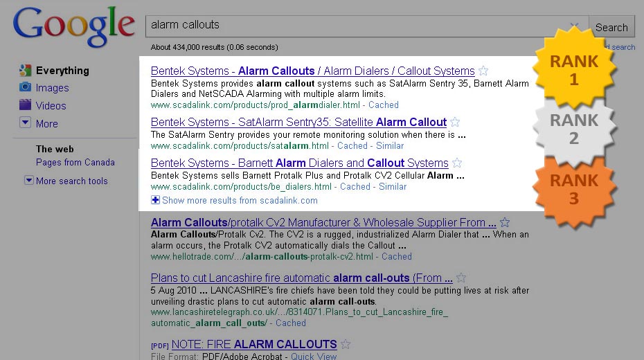Star the Bentek Alarm Callouts result
Image resolution: width=644 pixels, height=360 pixels.
(x=483, y=71)
